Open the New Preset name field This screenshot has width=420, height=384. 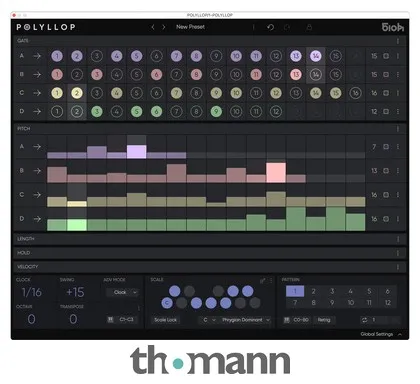(x=190, y=27)
